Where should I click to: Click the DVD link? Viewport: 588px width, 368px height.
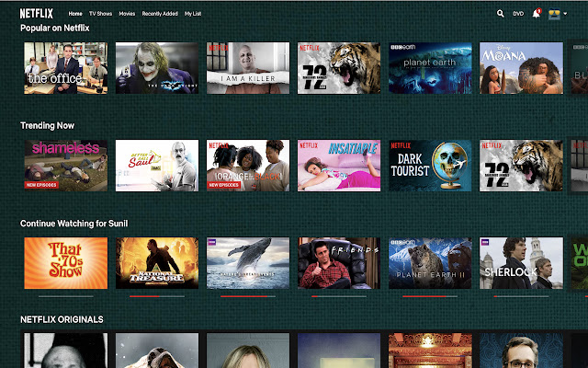pos(518,14)
